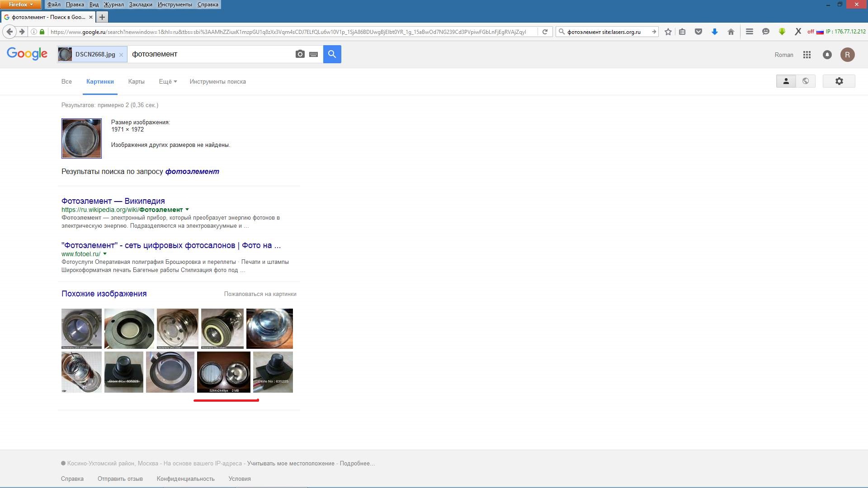Open the Google account avatar R
The width and height of the screenshot is (868, 488).
pos(847,55)
